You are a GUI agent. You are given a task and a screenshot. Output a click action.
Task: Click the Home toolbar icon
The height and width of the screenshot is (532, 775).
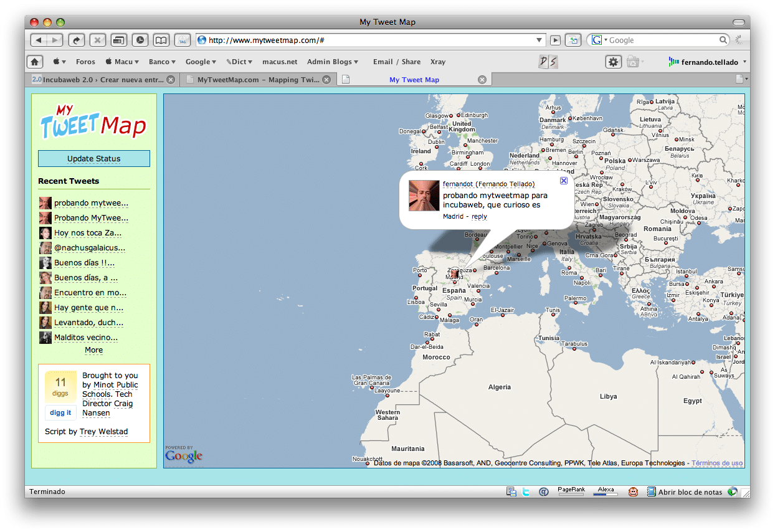pyautogui.click(x=35, y=62)
